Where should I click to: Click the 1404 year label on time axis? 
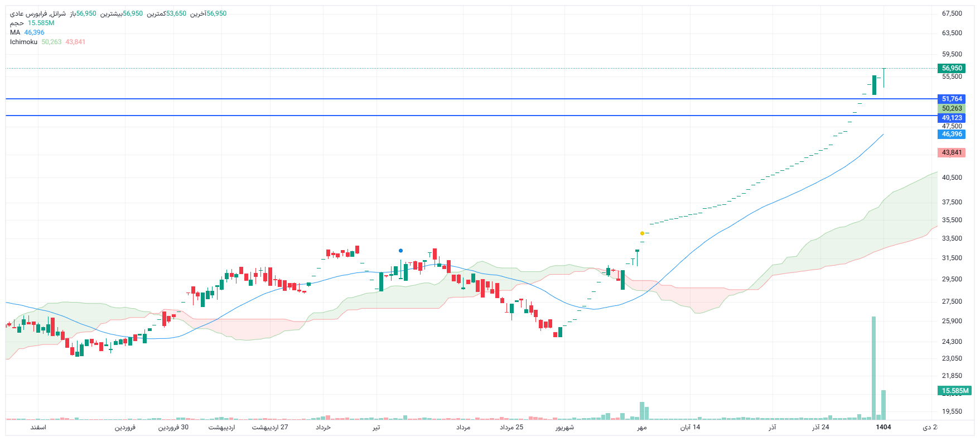tap(883, 427)
